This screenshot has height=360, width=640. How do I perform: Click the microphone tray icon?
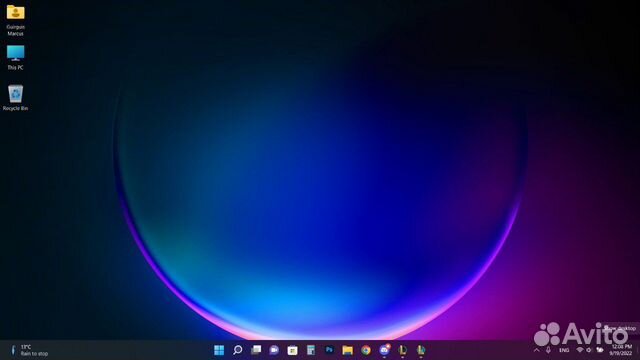(548, 350)
